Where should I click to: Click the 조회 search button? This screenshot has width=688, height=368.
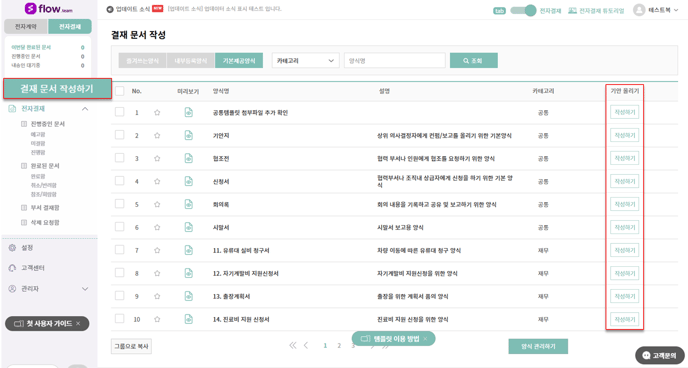(x=473, y=61)
